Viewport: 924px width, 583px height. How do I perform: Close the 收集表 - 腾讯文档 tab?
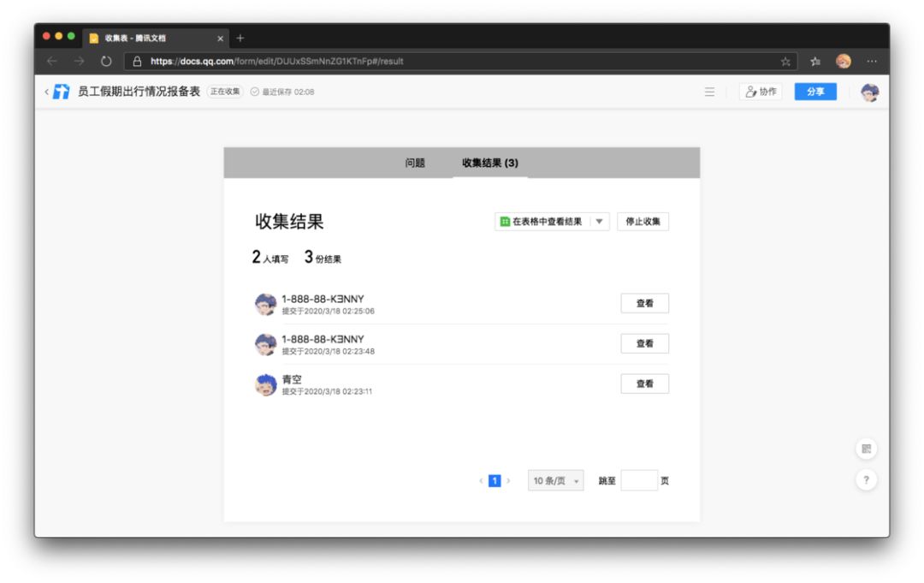click(x=221, y=39)
